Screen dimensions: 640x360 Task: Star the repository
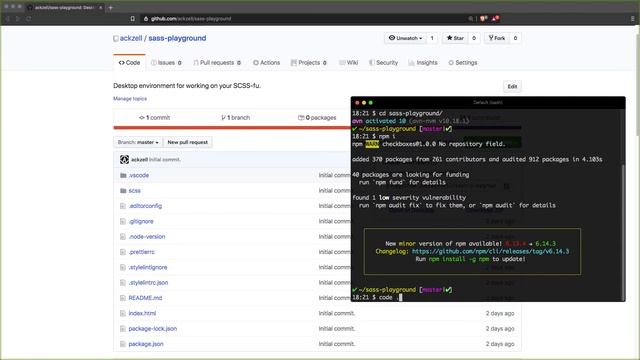coord(455,38)
